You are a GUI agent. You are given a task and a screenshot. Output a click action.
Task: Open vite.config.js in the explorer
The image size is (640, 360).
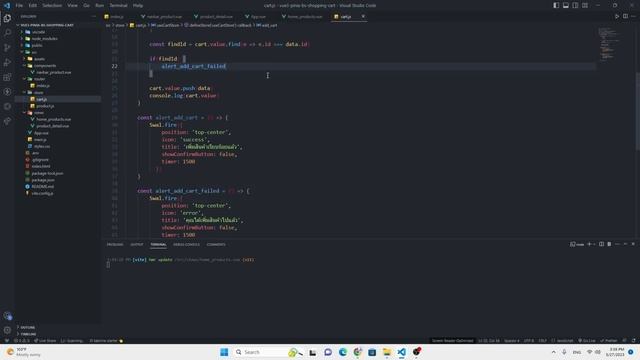pyautogui.click(x=42, y=193)
